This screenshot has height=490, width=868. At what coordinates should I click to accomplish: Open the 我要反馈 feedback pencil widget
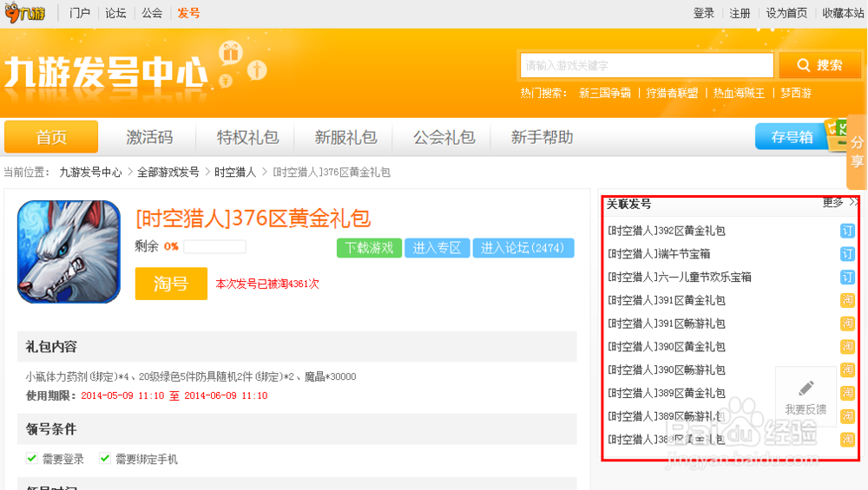(x=806, y=396)
